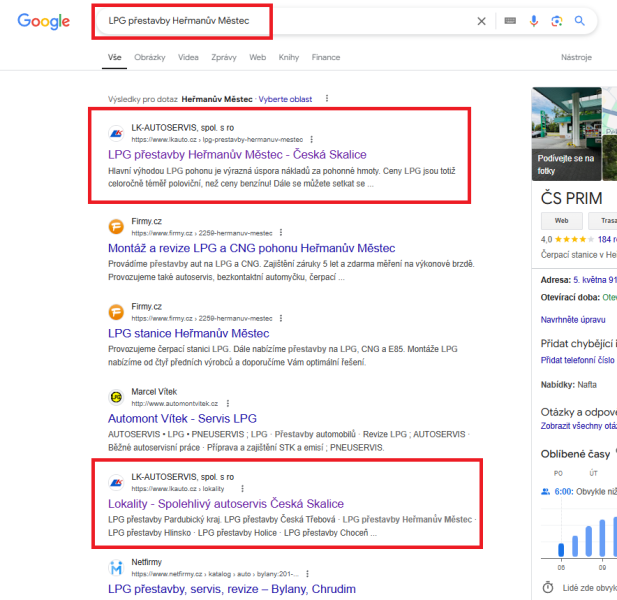Click the Marcel Vítek LPG favicon
The width and height of the screenshot is (617, 600).
tap(116, 397)
